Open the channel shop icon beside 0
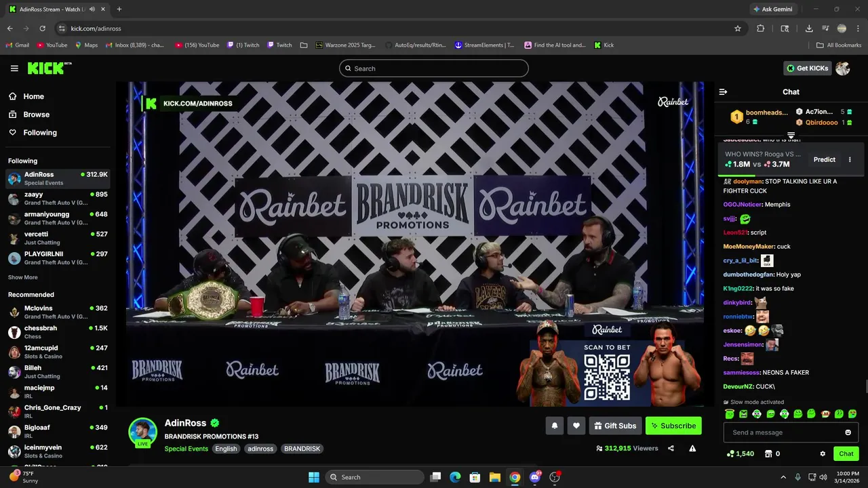 coord(768,454)
